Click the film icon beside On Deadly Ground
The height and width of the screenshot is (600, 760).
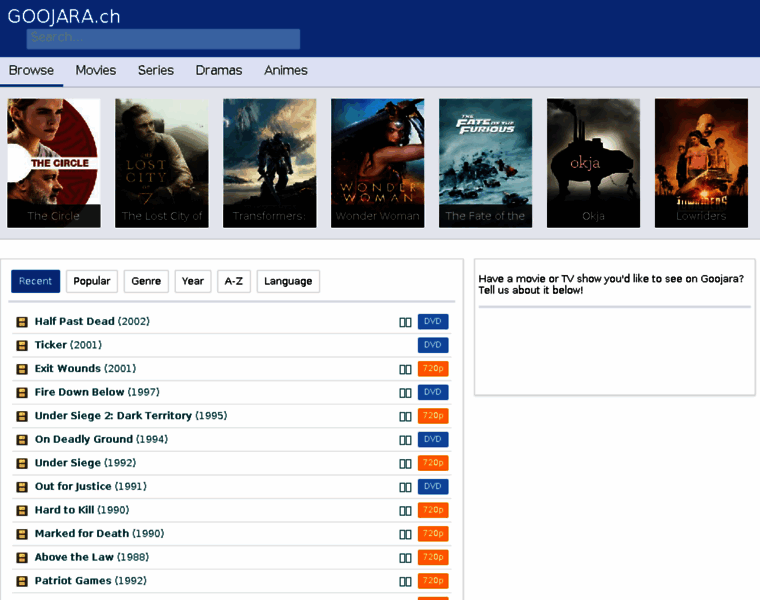point(22,440)
